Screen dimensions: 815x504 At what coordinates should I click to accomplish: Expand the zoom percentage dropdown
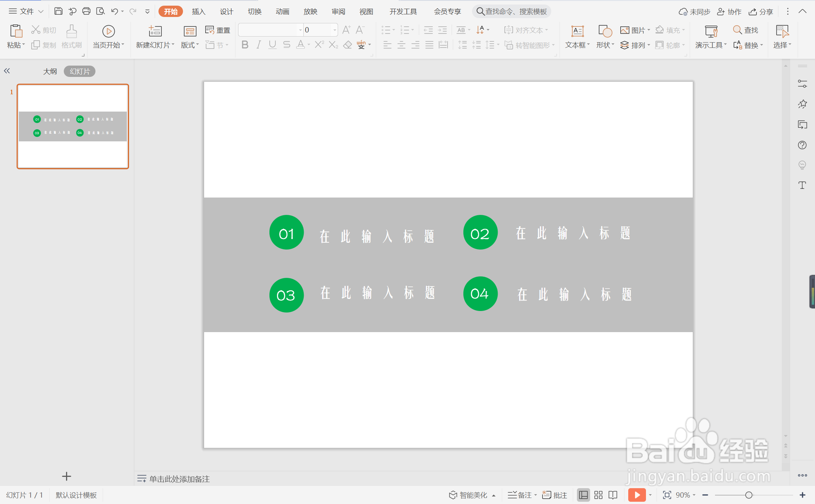(x=694, y=495)
